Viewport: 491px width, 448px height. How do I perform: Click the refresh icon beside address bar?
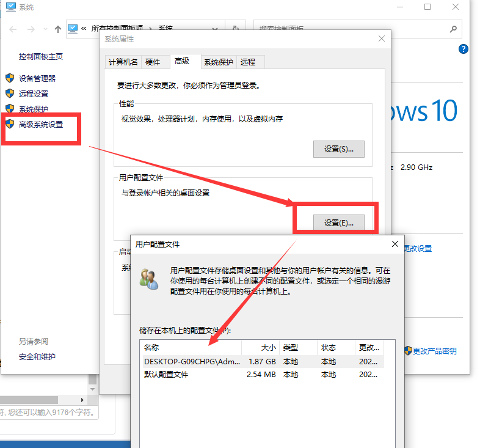(235, 29)
